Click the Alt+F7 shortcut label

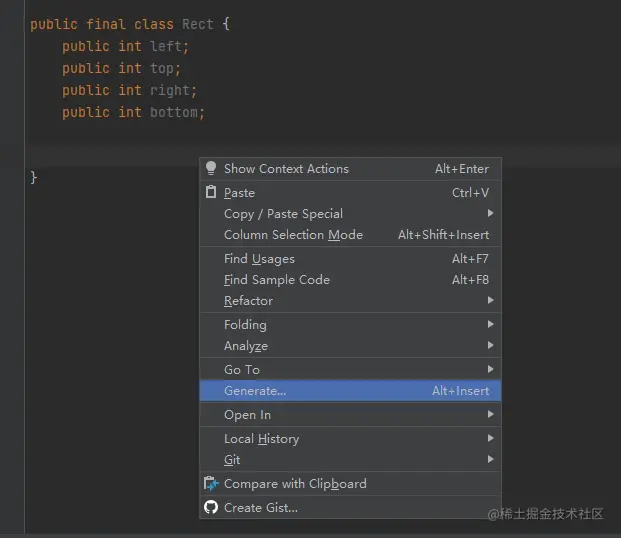(x=471, y=259)
